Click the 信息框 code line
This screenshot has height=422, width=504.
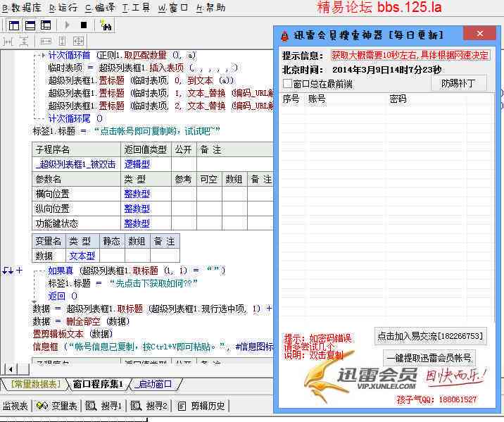pyautogui.click(x=153, y=347)
